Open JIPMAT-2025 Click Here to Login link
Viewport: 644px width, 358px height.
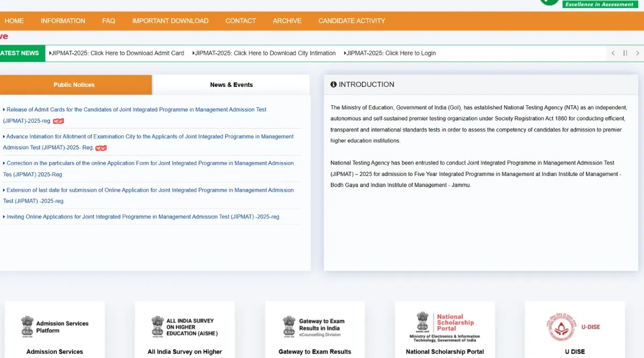tap(391, 53)
